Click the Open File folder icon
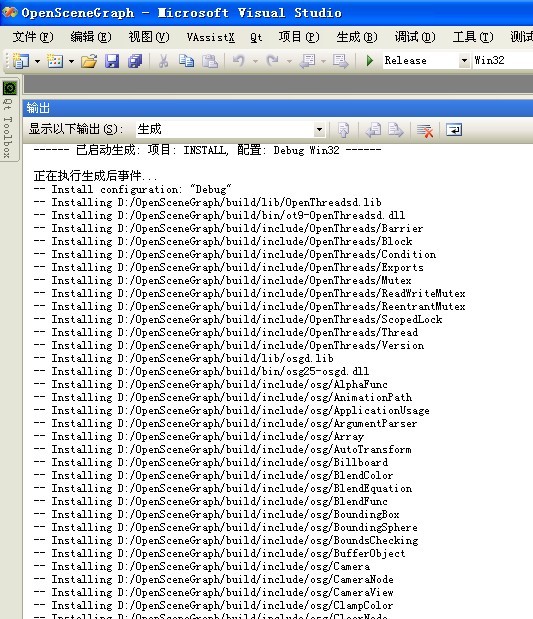The image size is (533, 619). point(89,61)
